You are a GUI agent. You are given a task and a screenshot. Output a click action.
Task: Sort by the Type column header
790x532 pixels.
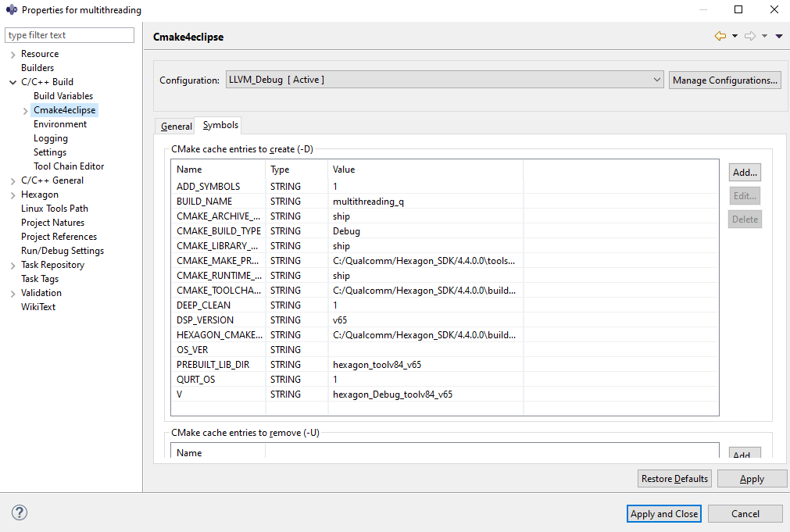pos(297,170)
